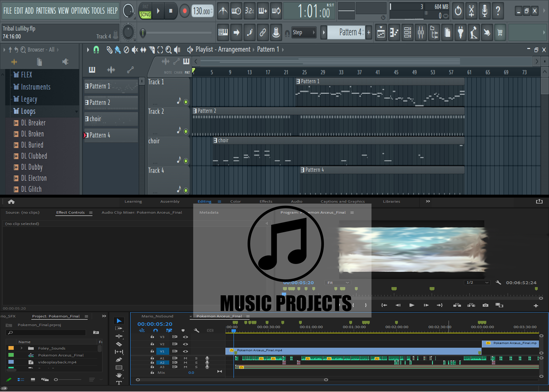This screenshot has height=392, width=549.
Task: Expand the Foley_Sounds bin
Action: coord(22,348)
